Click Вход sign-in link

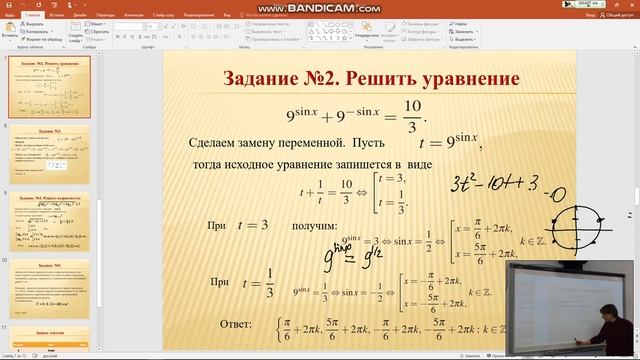coord(591,15)
